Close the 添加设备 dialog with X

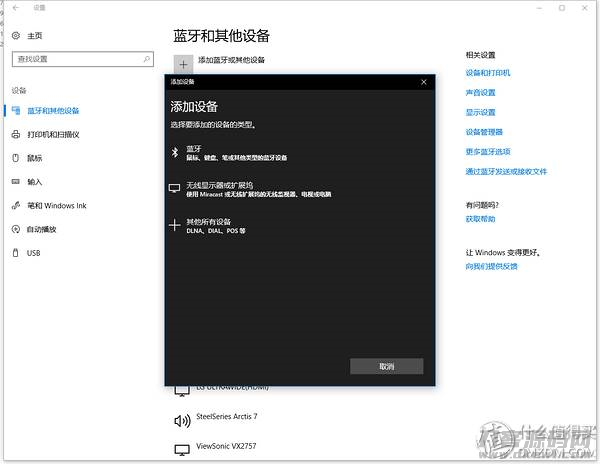(x=424, y=82)
